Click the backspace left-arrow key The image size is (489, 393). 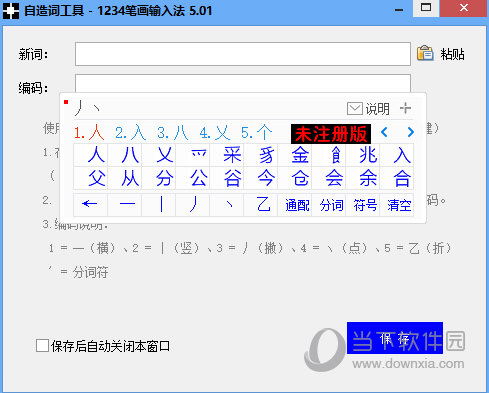coord(90,204)
